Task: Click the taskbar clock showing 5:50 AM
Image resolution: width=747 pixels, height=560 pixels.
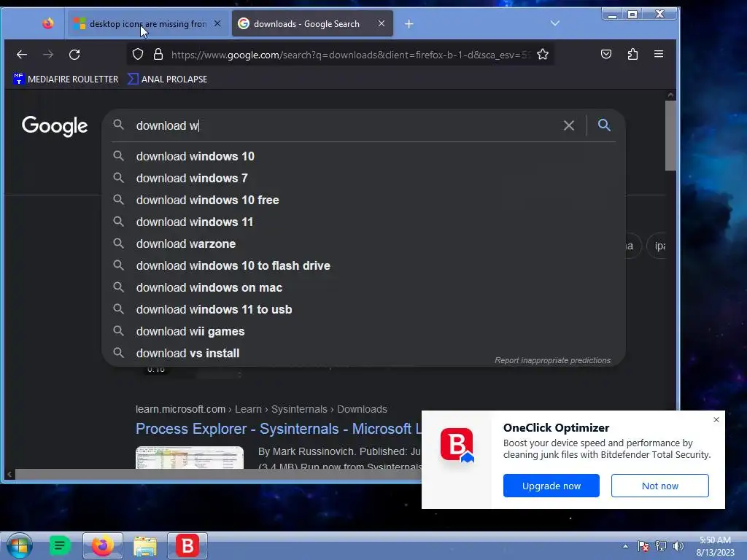Action: (x=715, y=546)
